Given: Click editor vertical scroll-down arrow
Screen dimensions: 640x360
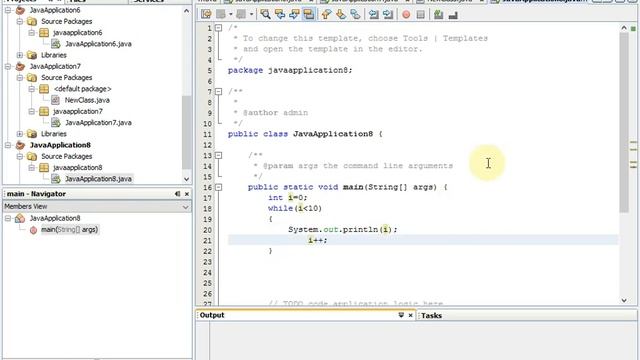Looking at the screenshot, I should click(x=624, y=300).
